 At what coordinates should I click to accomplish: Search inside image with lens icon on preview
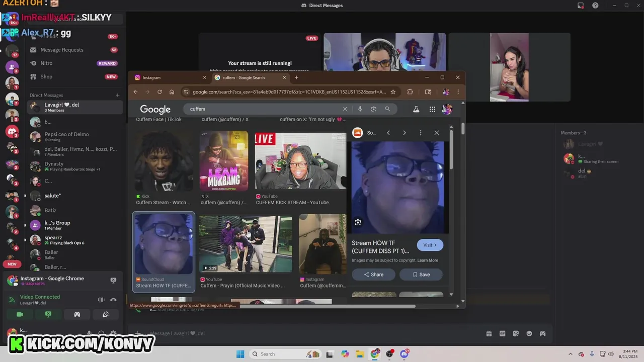click(358, 222)
